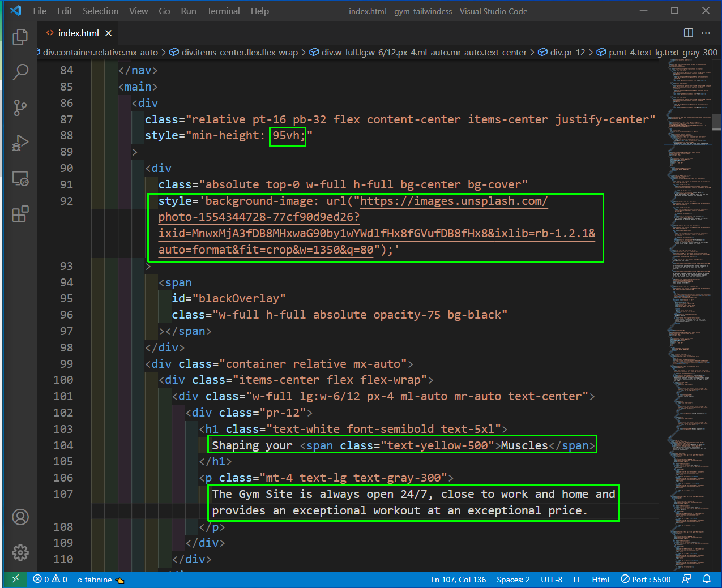
Task: Click breadcrumb div.container.relative.mx-auto
Action: (x=100, y=52)
